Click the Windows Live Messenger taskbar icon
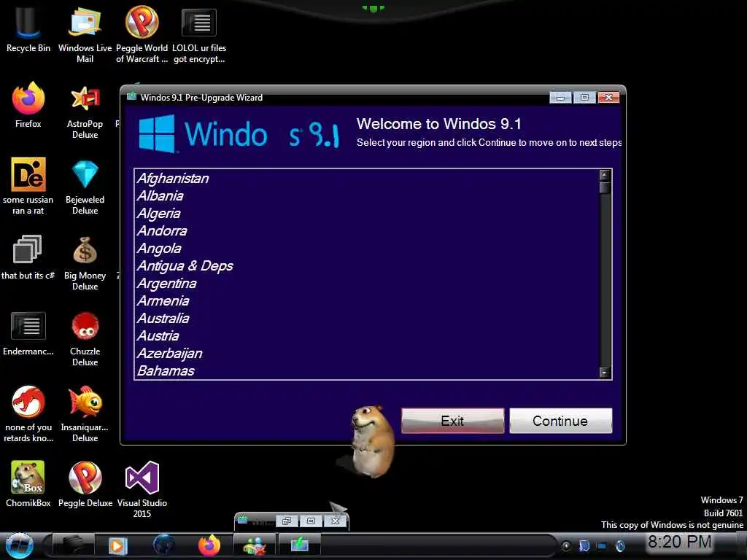747x560 pixels. point(255,545)
